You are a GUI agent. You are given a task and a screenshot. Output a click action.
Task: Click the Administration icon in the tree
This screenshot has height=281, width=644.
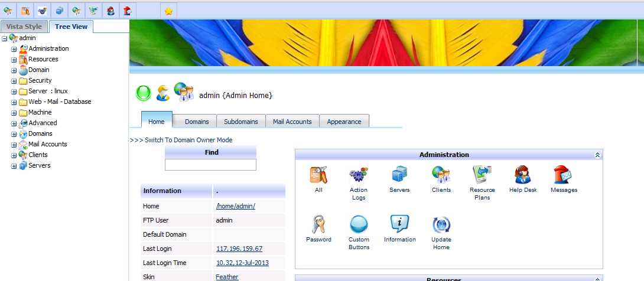click(24, 49)
